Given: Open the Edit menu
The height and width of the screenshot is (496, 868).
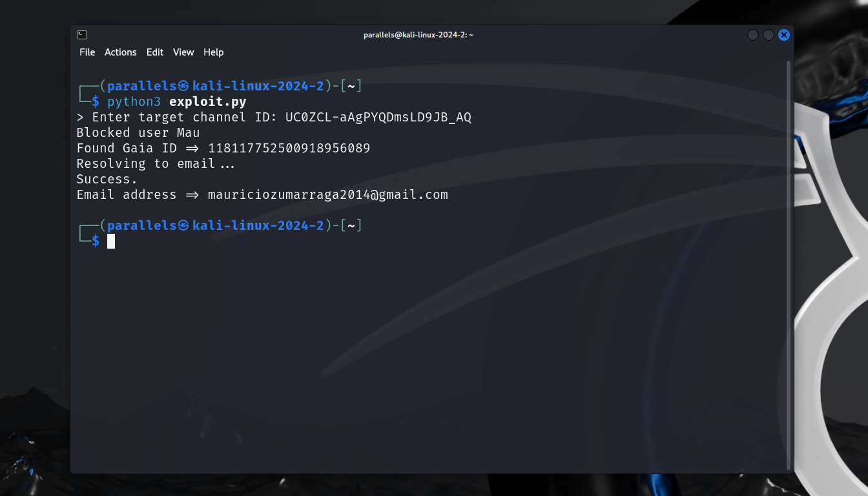Looking at the screenshot, I should point(155,52).
